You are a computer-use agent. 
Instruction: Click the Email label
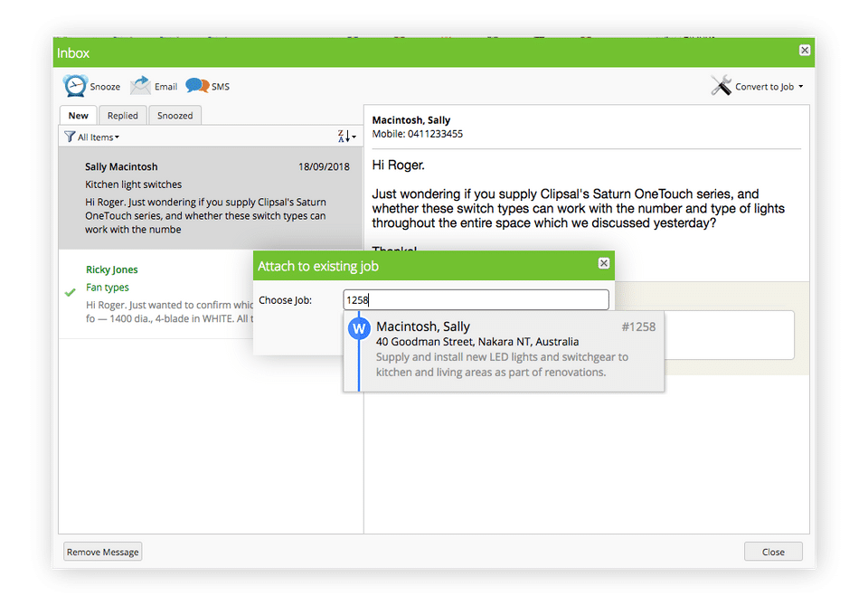point(166,87)
